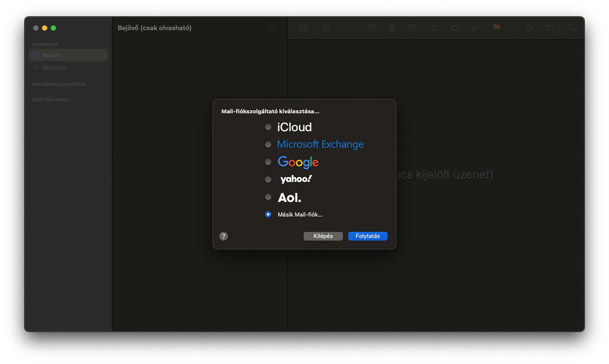Click the junk mail icon
The width and height of the screenshot is (609, 364).
tap(412, 28)
